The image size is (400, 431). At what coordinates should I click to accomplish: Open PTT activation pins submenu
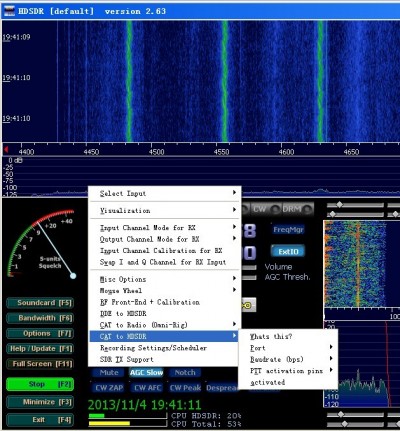point(289,370)
